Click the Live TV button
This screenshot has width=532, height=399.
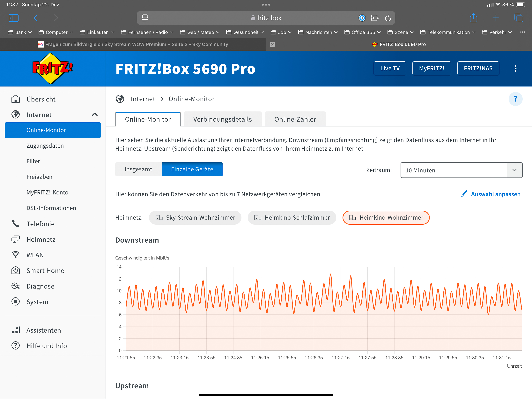(390, 68)
